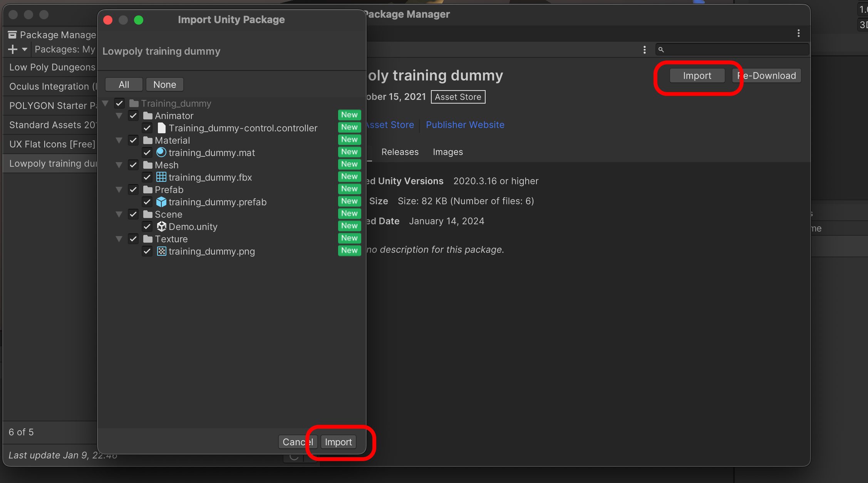Select None to deselect all assets

tap(164, 84)
